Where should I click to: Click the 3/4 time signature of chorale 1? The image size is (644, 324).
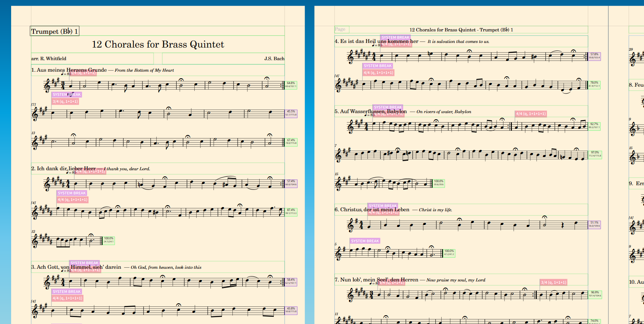click(64, 85)
